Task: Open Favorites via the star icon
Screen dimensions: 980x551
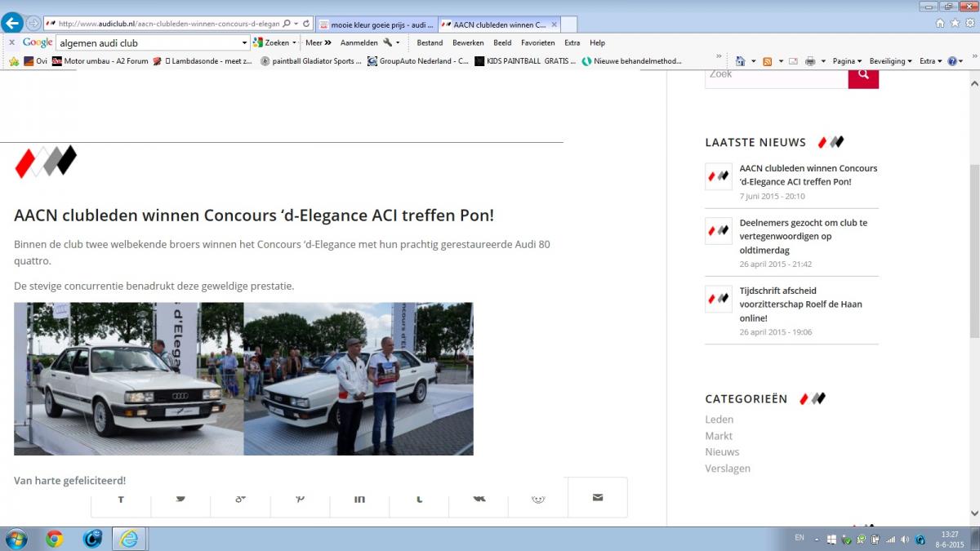Action: click(955, 23)
